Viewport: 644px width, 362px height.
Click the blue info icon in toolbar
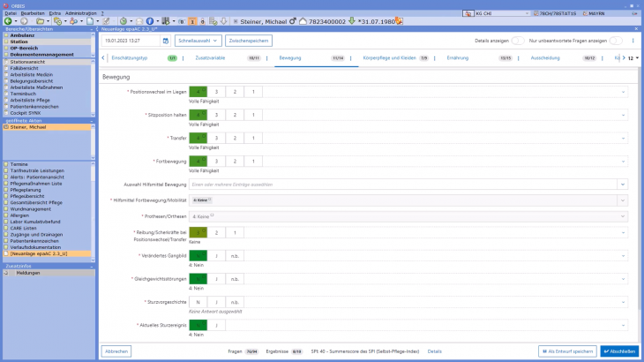tap(149, 20)
